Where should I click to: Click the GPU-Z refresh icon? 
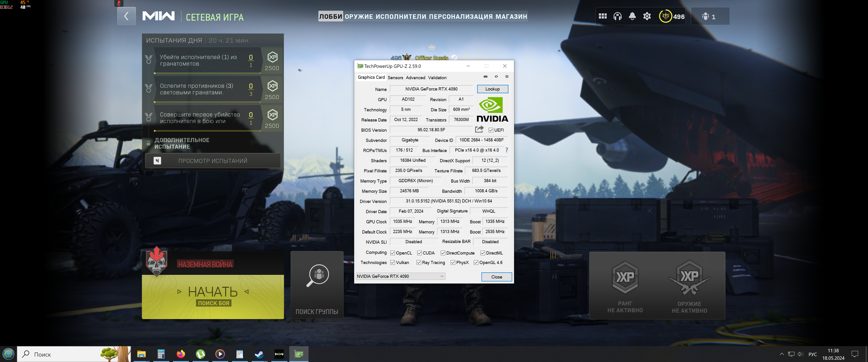(496, 76)
